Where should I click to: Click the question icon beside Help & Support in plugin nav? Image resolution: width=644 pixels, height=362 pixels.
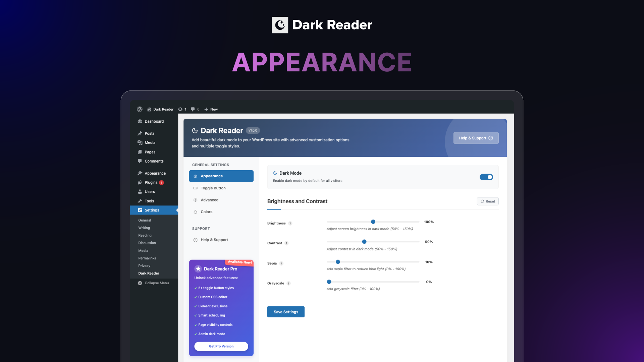pos(196,240)
